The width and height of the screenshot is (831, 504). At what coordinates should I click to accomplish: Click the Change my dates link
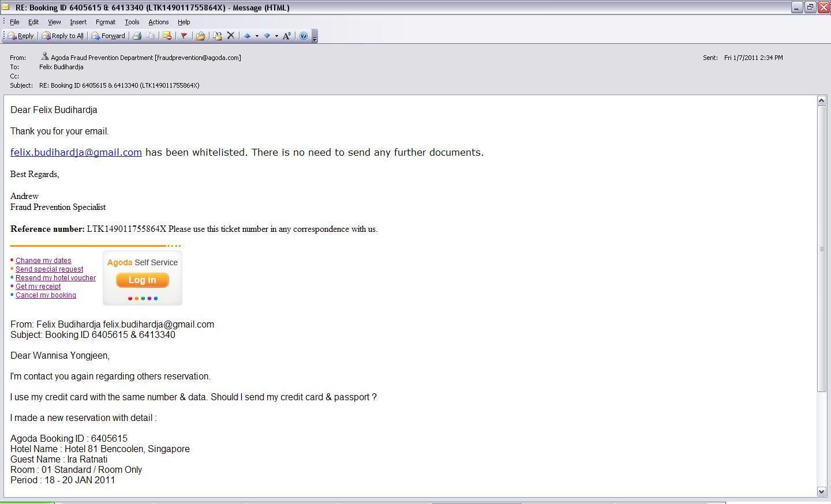[43, 261]
